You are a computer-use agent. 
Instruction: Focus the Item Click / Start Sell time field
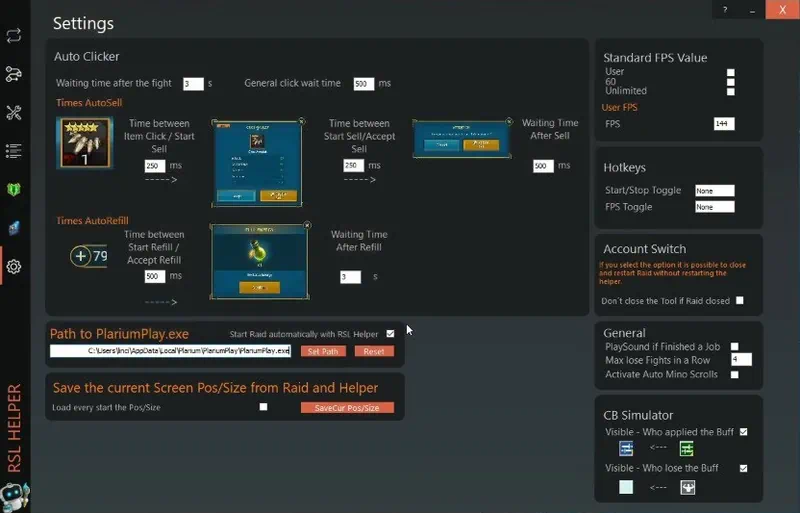[155, 166]
